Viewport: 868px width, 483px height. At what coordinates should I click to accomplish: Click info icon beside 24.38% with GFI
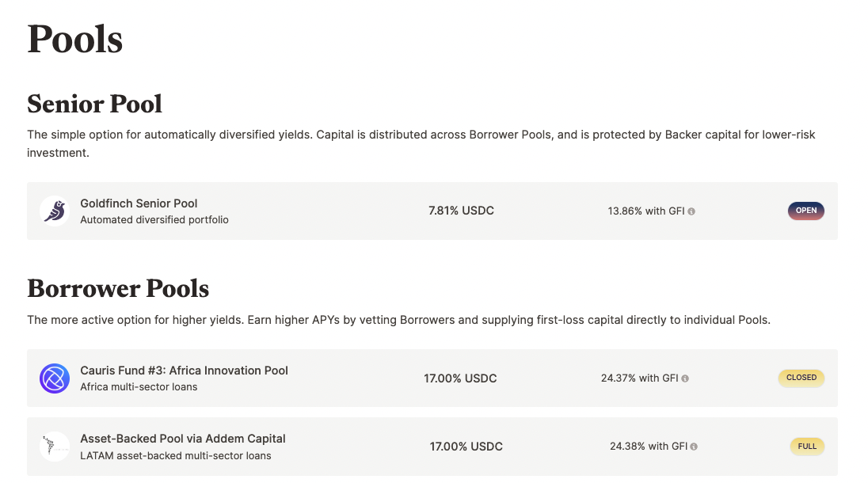[x=694, y=447]
